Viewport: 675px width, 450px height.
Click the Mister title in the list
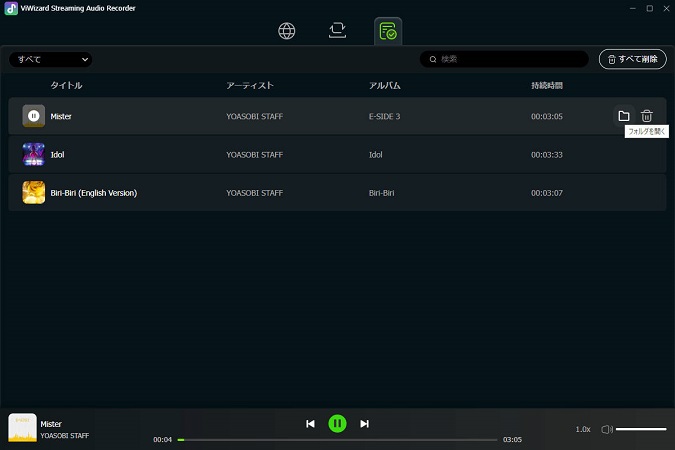pyautogui.click(x=61, y=116)
